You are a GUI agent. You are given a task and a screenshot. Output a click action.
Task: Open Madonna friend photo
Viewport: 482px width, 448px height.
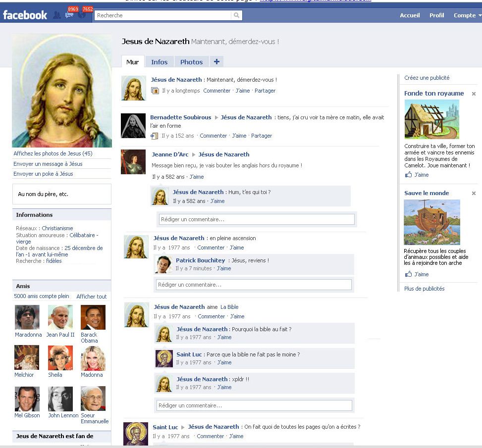[x=93, y=358]
